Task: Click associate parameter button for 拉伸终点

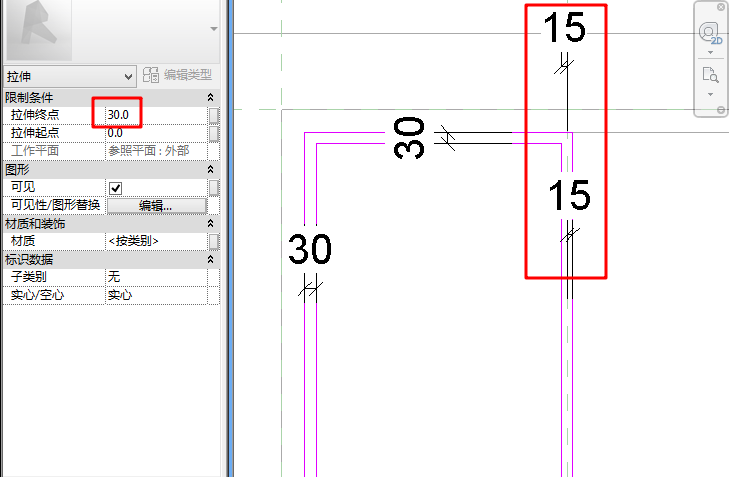Action: pyautogui.click(x=213, y=115)
